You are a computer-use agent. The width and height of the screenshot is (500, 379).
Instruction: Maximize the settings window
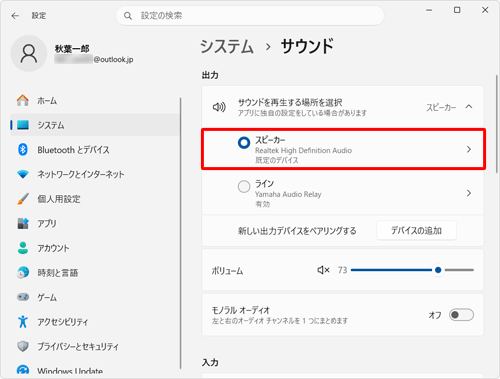[x=457, y=10]
